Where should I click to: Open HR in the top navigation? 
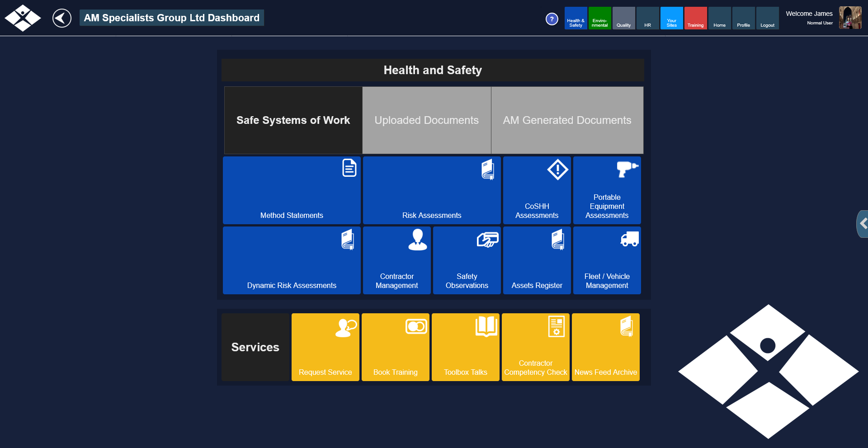pyautogui.click(x=648, y=18)
